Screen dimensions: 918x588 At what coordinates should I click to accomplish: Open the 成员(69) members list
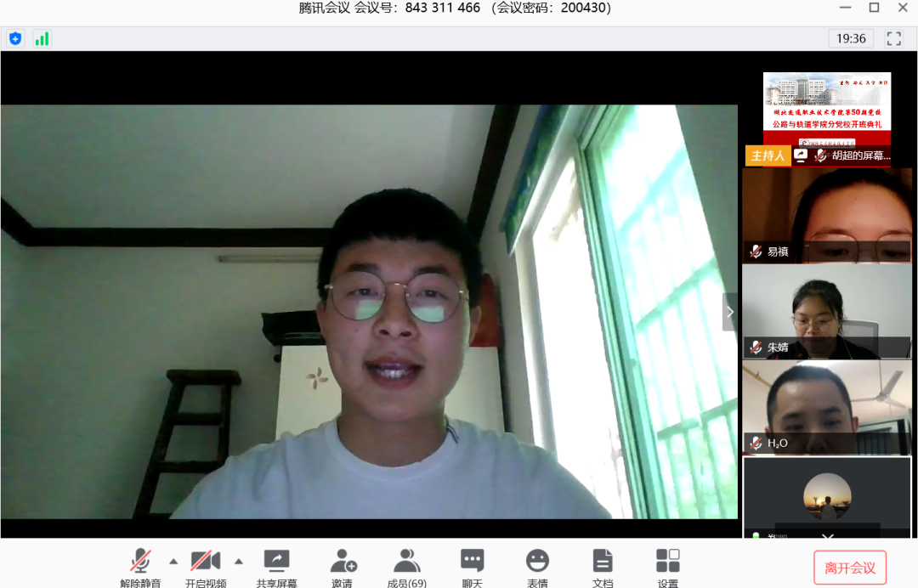[x=407, y=562]
